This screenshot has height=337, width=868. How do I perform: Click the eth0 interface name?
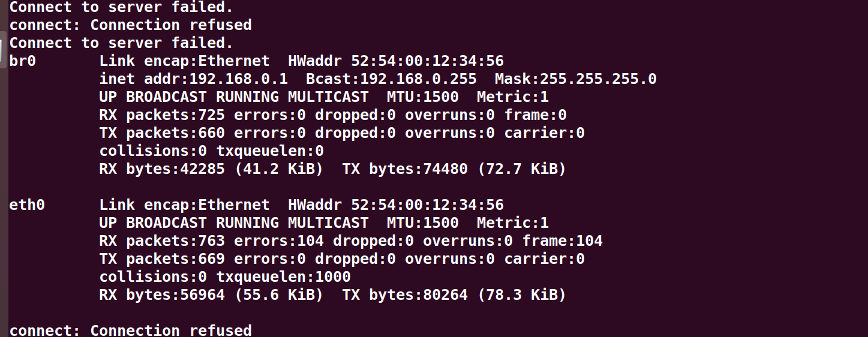[27, 205]
